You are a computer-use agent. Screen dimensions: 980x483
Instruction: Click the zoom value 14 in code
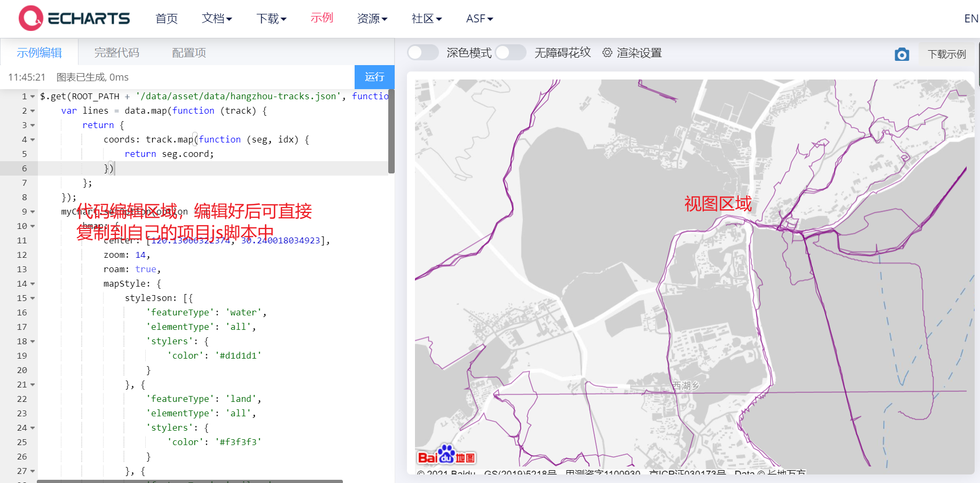pyautogui.click(x=140, y=255)
